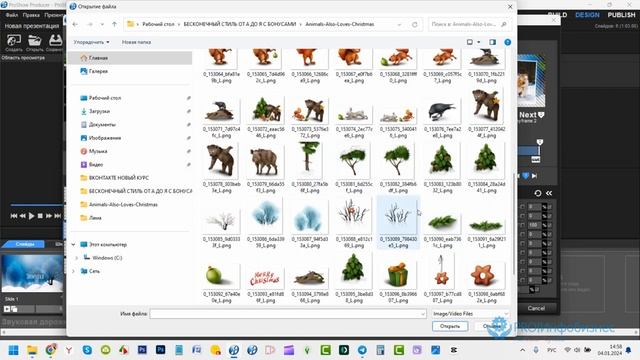Click БЕСКОНЕЧНЫЙ СТИЛЬ breadcrumb in address bar
Screen dimensions: 640x360
point(240,24)
